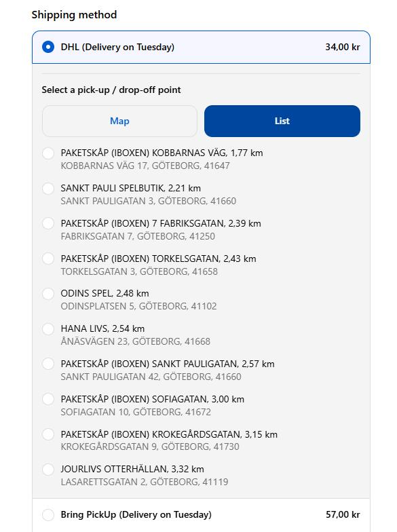
Task: Choose Paketskåp Torkelsgatan as pick-up point
Action: point(48,259)
